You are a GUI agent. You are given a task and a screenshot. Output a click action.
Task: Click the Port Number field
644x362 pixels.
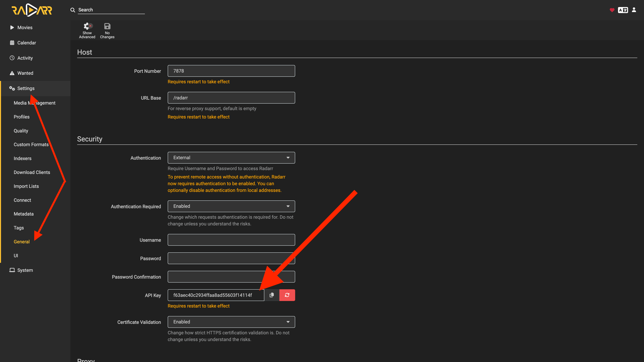(231, 71)
